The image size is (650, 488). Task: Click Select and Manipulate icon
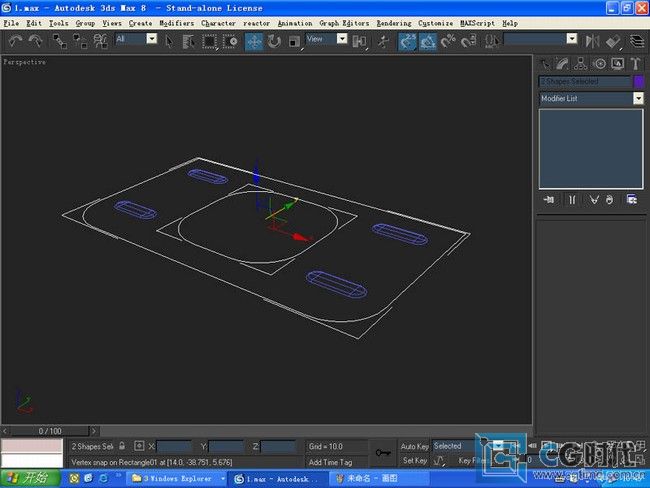pyautogui.click(x=383, y=41)
